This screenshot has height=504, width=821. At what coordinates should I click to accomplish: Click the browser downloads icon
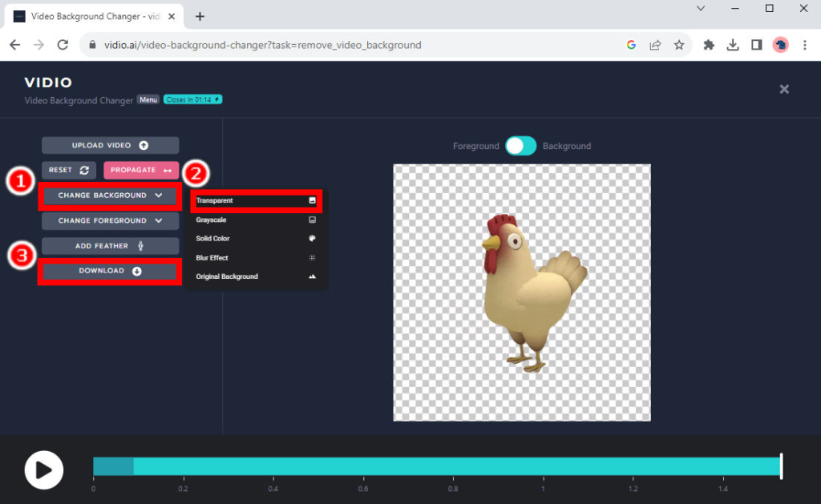pos(732,45)
